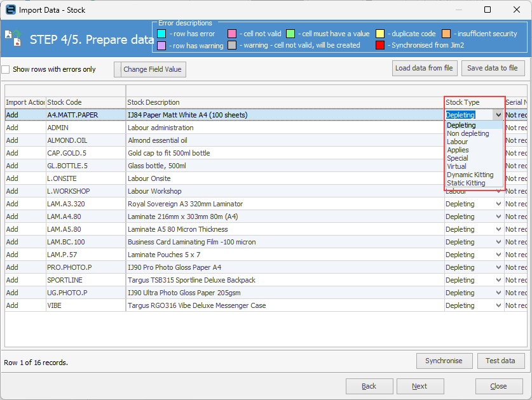Image resolution: width=532 pixels, height=400 pixels.
Task: Select the L.WORKSHOP stock code cell
Action: point(86,191)
